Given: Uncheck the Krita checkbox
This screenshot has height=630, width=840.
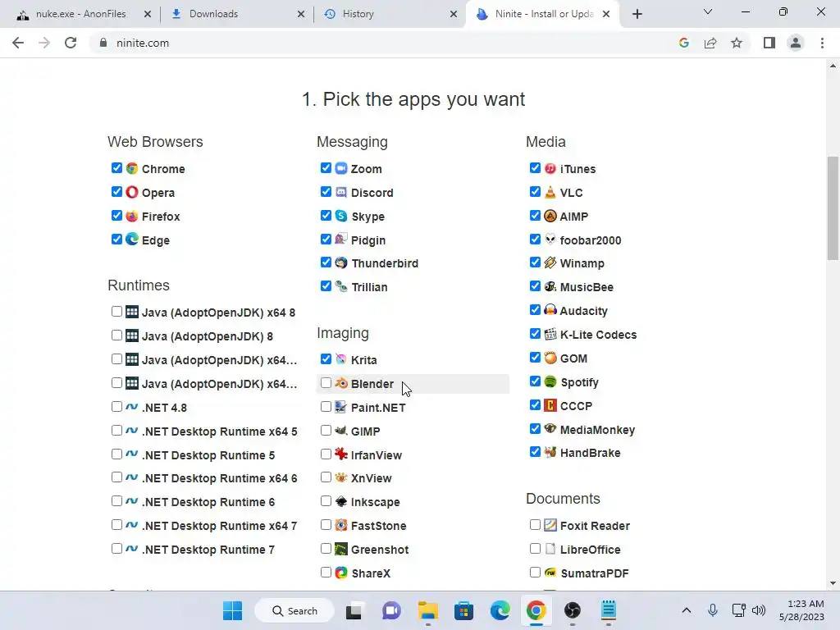Looking at the screenshot, I should [x=326, y=359].
